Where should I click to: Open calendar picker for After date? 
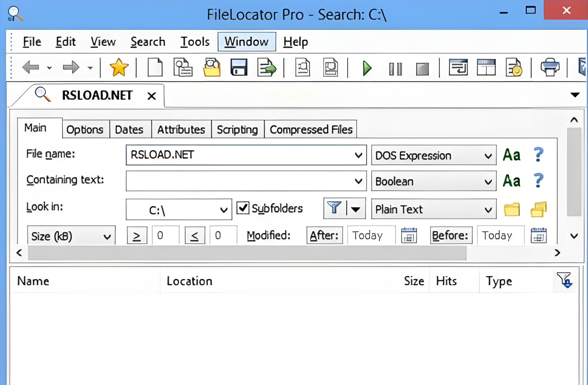click(x=409, y=235)
